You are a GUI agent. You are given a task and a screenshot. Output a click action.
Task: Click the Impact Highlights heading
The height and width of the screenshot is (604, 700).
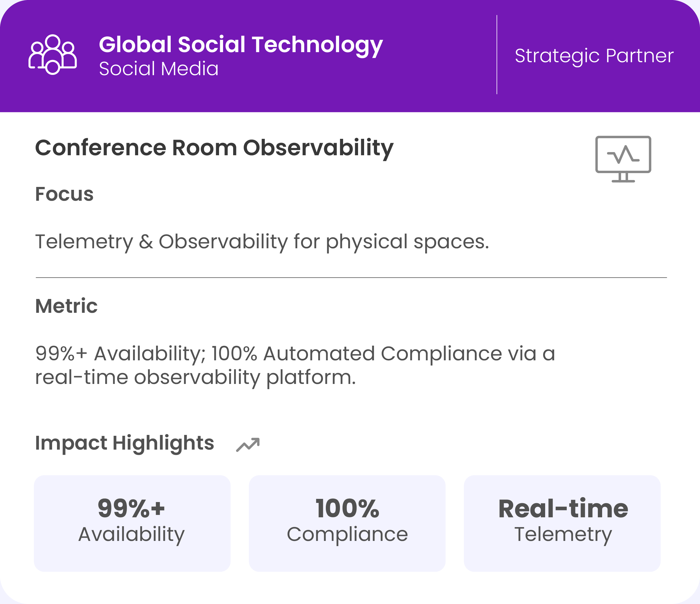124,443
